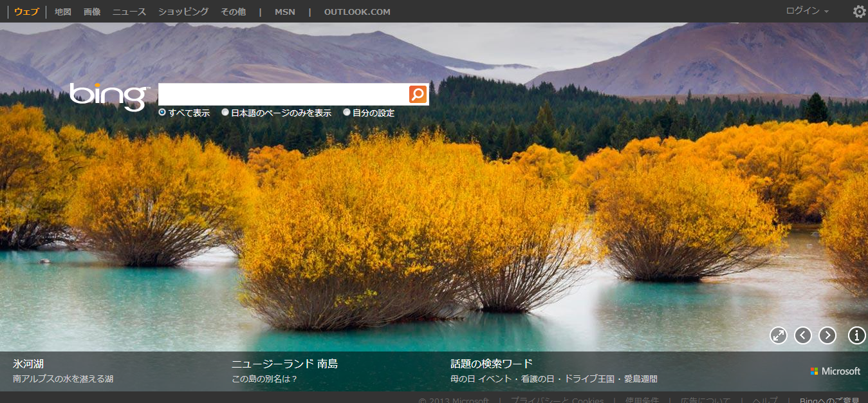Click the Microsoft logo in the footer
Screen dimensions: 868x403
[x=835, y=371]
